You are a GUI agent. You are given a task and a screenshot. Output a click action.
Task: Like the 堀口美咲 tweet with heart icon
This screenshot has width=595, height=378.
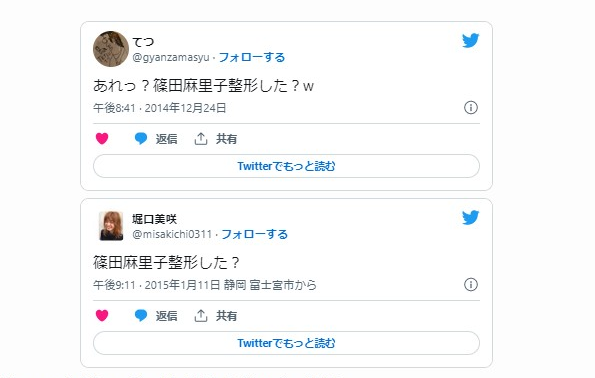click(102, 315)
